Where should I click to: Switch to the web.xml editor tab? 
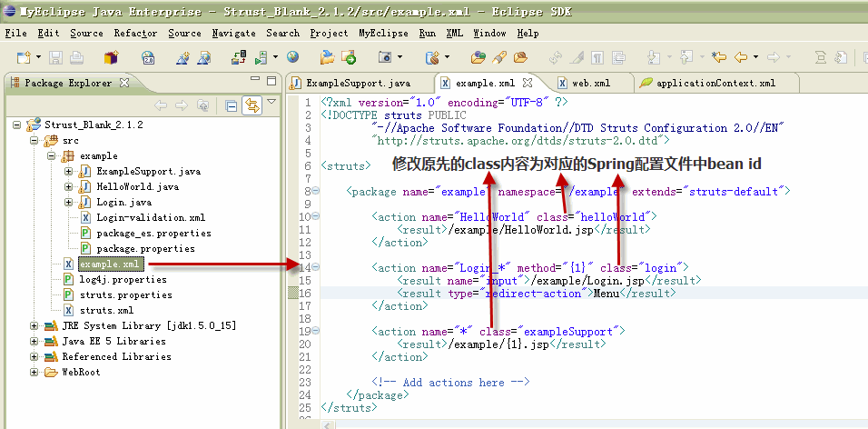[591, 83]
